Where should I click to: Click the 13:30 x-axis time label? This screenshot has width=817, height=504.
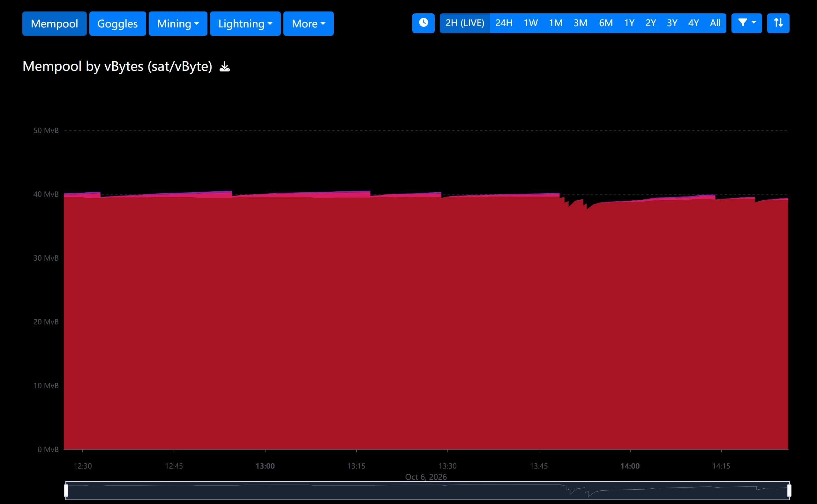pyautogui.click(x=447, y=466)
